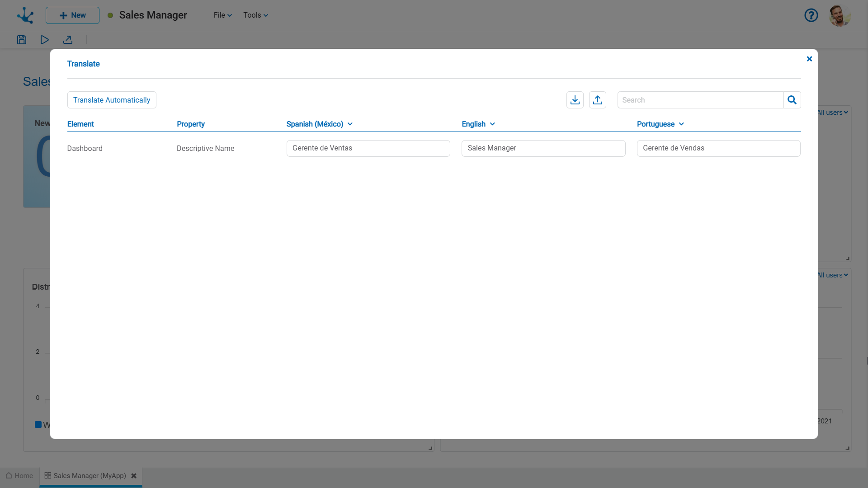Expand the Portuguese column dropdown
Image resolution: width=868 pixels, height=488 pixels.
[681, 124]
